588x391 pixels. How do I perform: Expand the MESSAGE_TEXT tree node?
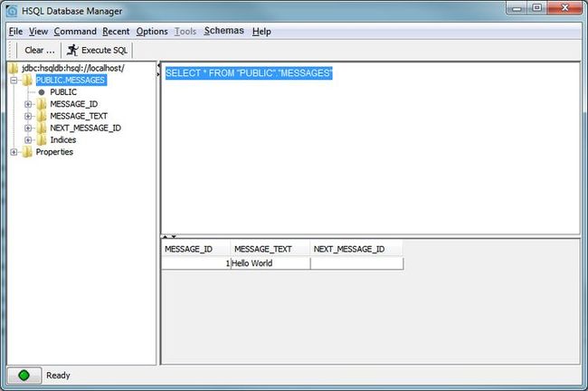coord(28,116)
